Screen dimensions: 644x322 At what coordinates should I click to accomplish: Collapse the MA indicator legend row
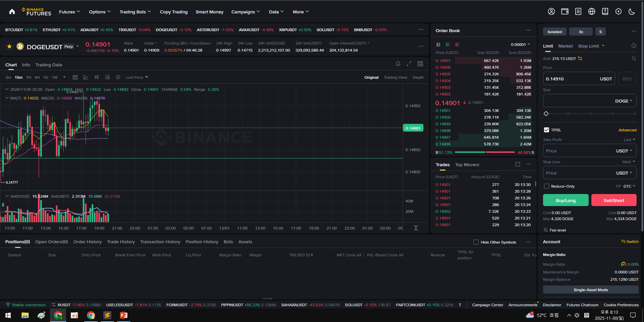(x=7, y=98)
